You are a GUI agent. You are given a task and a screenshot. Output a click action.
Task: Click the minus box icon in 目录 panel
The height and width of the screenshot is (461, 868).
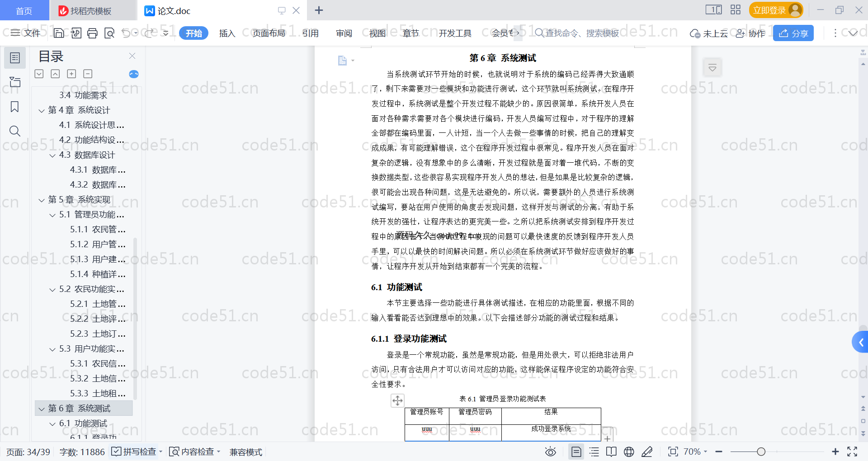(88, 74)
